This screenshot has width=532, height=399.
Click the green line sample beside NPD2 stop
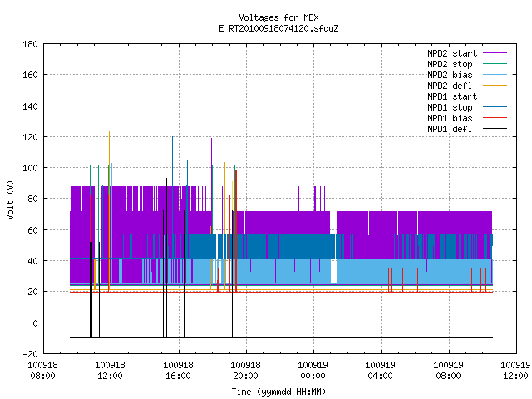pos(495,63)
